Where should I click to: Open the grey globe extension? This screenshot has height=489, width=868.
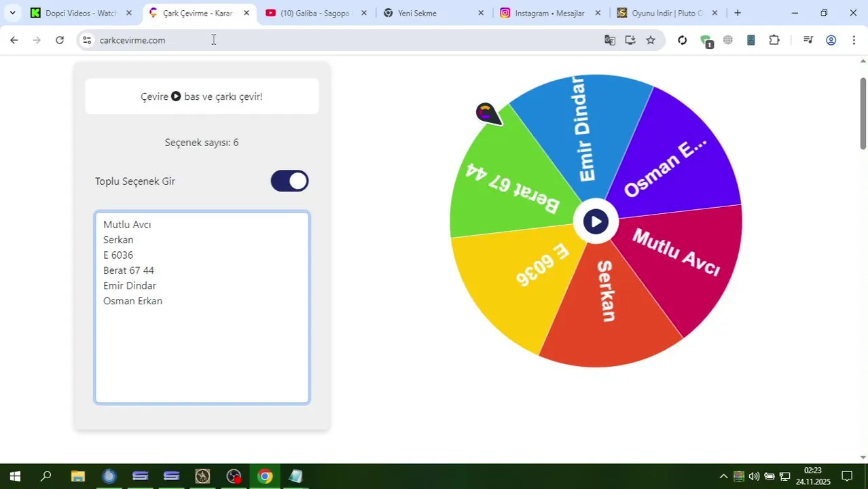click(728, 40)
